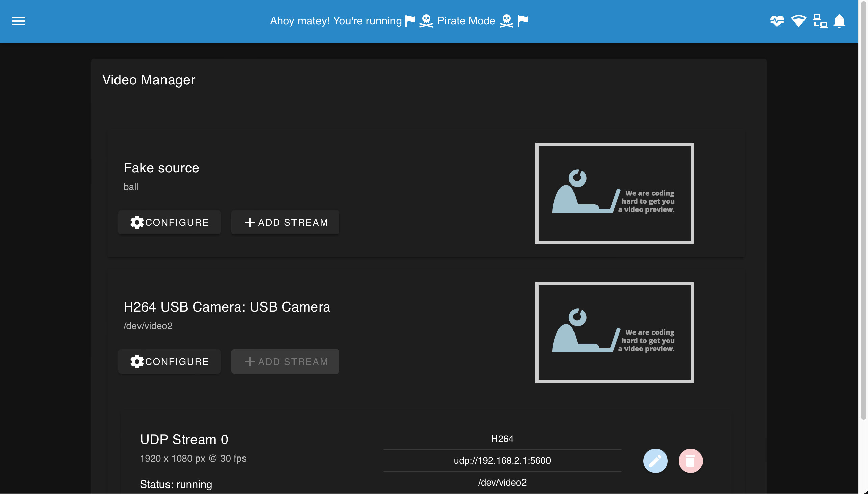This screenshot has width=868, height=494.
Task: Click the 'ball' source label
Action: 131,187
